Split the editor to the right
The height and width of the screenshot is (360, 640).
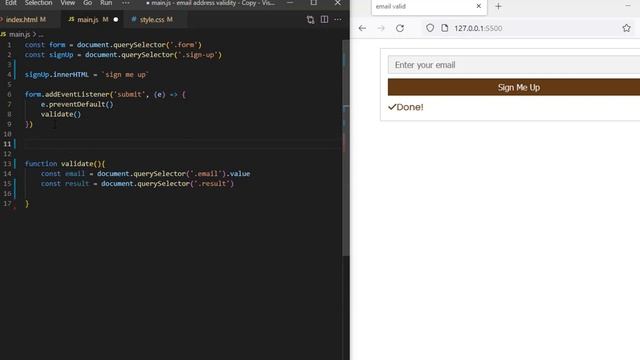pyautogui.click(x=324, y=19)
